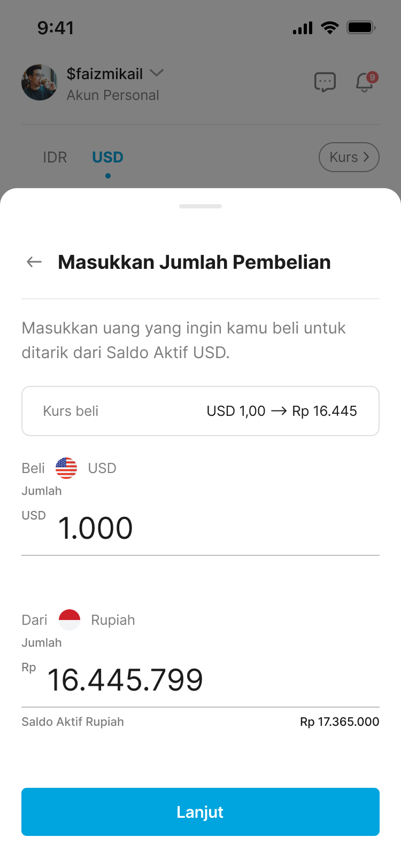Viewport: 401px width, 868px height.
Task: Open the notifications bell
Action: click(x=365, y=82)
